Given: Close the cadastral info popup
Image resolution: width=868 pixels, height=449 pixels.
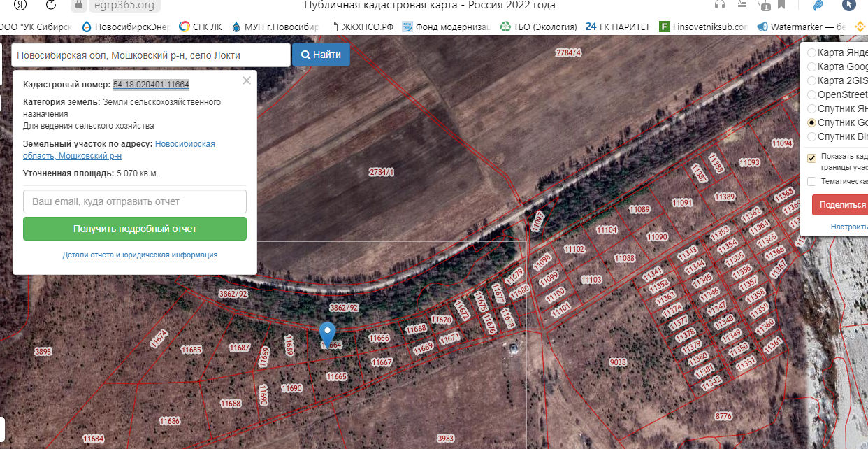Looking at the screenshot, I should [x=246, y=80].
